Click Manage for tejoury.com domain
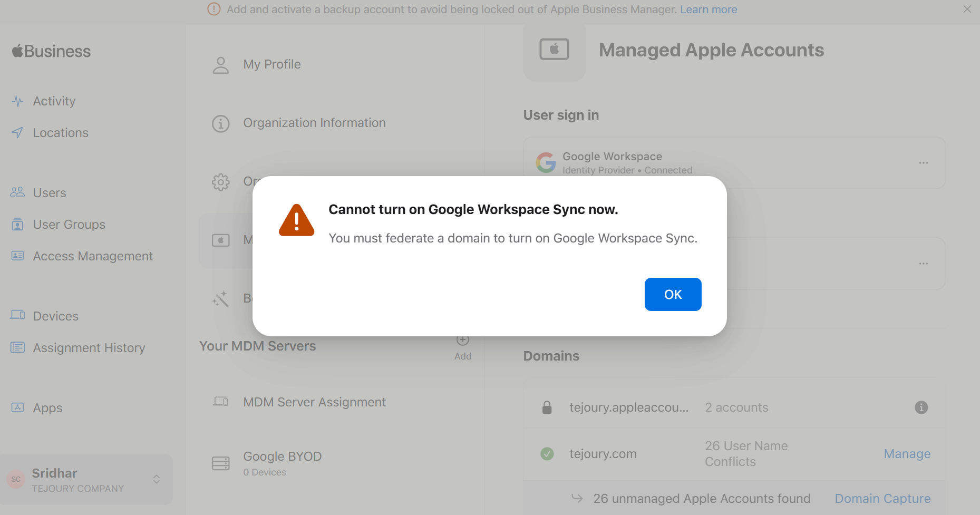 pyautogui.click(x=907, y=454)
